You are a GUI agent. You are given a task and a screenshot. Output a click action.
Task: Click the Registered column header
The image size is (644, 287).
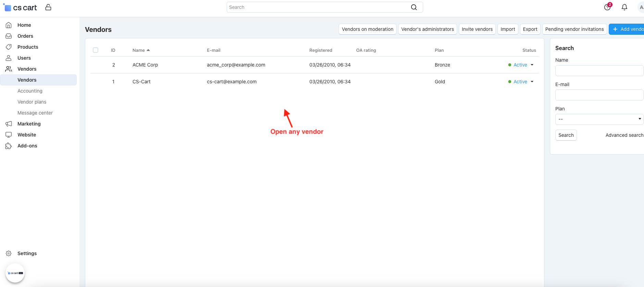(x=320, y=50)
